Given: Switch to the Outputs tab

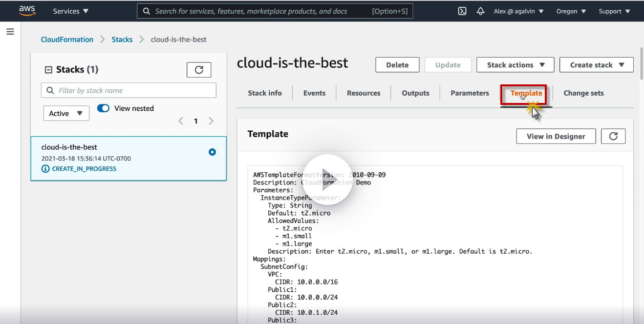Looking at the screenshot, I should (x=415, y=93).
